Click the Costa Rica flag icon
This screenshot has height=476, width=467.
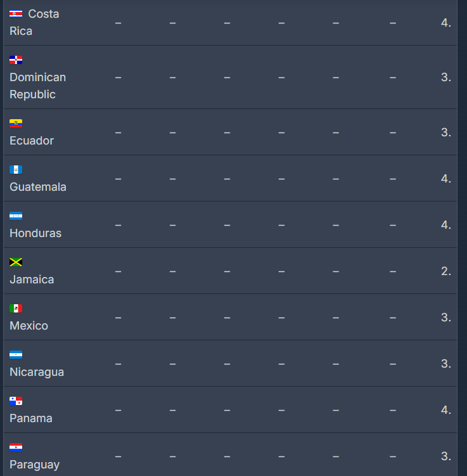[16, 14]
